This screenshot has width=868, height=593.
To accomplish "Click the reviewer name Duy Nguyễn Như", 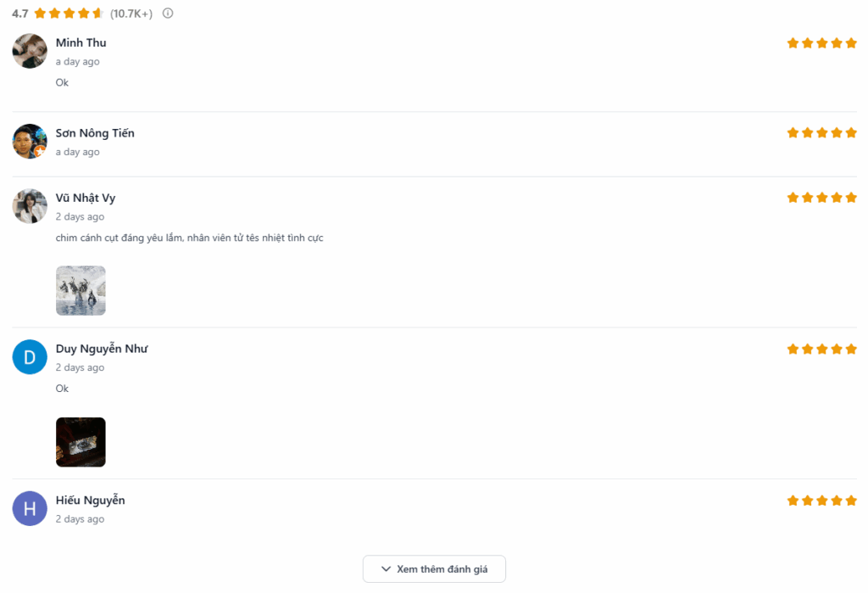I will 102,349.
